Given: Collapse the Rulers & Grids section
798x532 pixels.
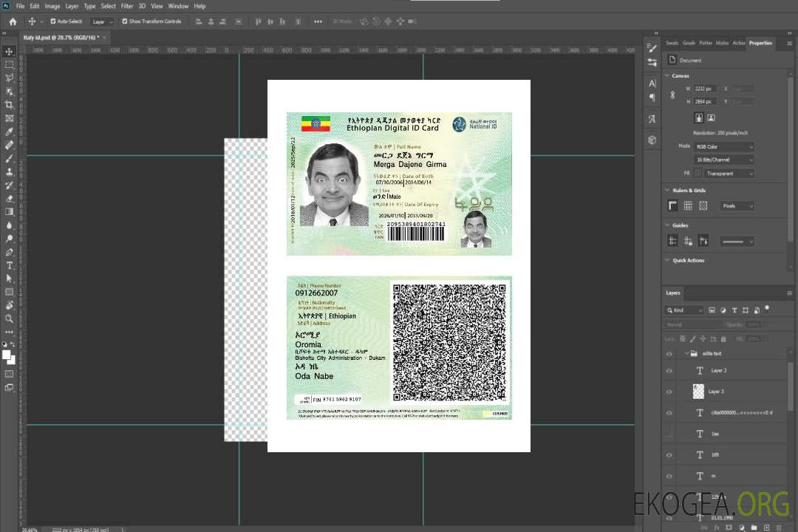Looking at the screenshot, I should (667, 191).
